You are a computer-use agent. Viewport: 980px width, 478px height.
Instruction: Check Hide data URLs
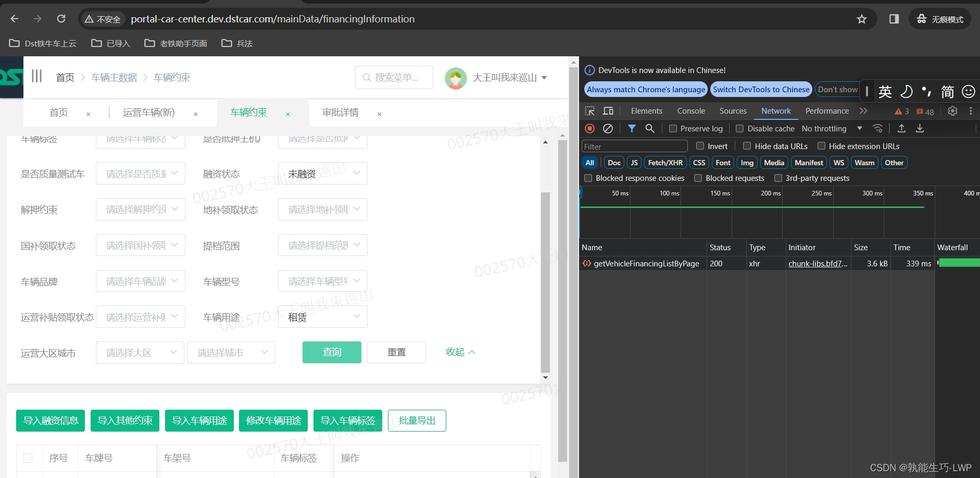(747, 146)
